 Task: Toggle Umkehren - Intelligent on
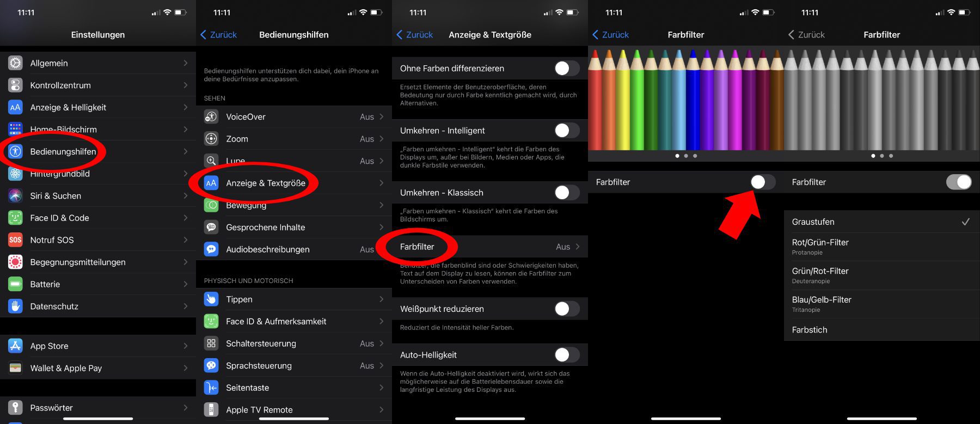click(566, 131)
